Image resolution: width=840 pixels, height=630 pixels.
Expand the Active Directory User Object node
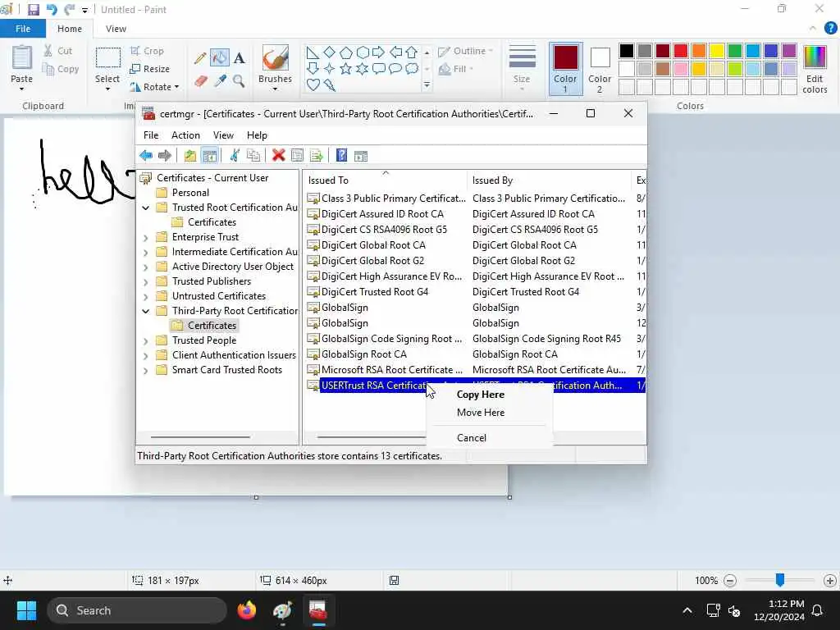[x=146, y=267]
